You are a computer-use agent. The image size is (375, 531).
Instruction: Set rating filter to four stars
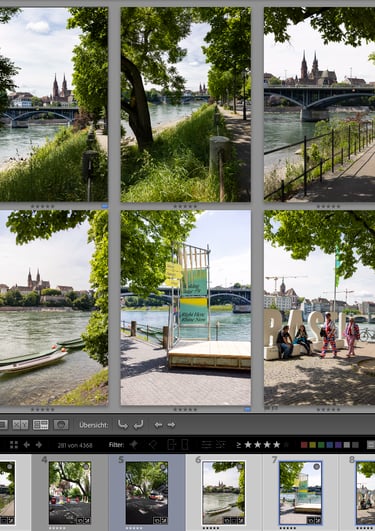pos(277,445)
